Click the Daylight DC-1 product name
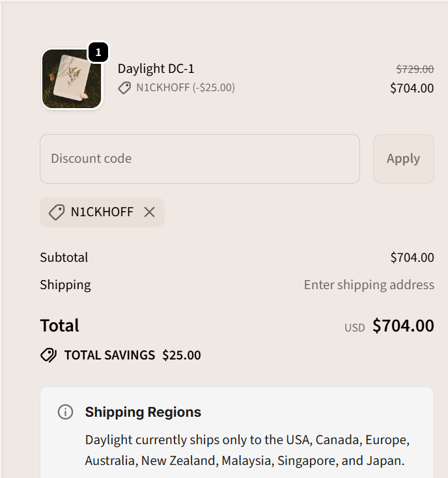This screenshot has width=448, height=478. [x=156, y=69]
